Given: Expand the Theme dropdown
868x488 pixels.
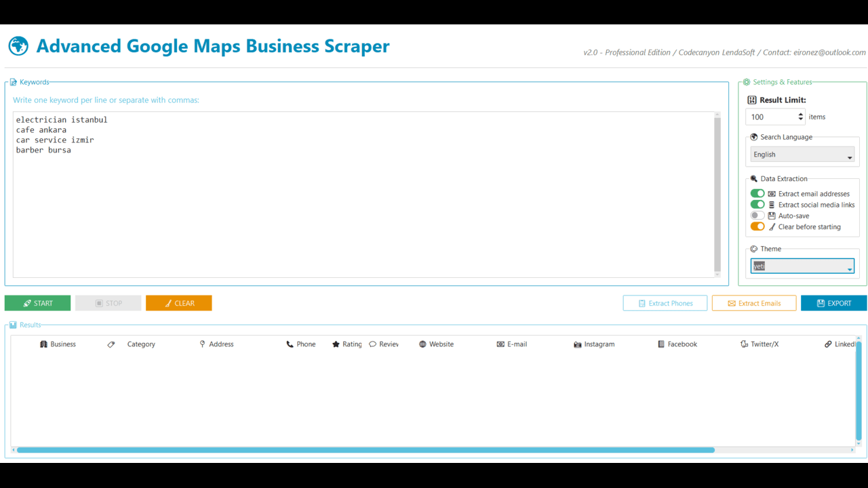Looking at the screenshot, I should (x=802, y=266).
